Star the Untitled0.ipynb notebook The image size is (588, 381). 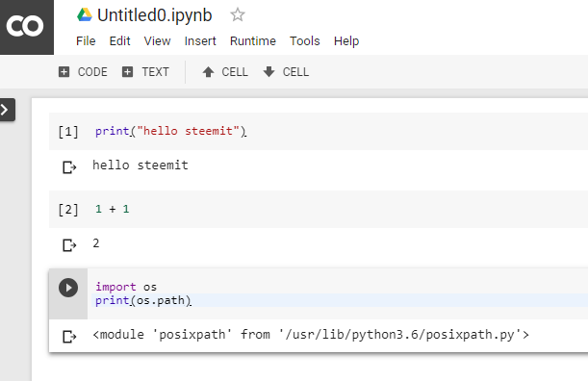point(238,15)
